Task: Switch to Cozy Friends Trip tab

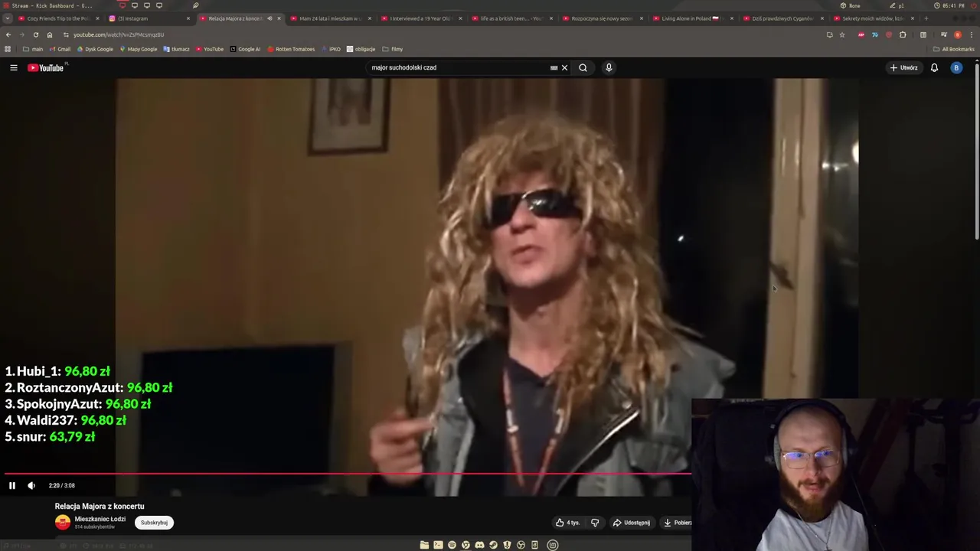Action: coord(59,18)
